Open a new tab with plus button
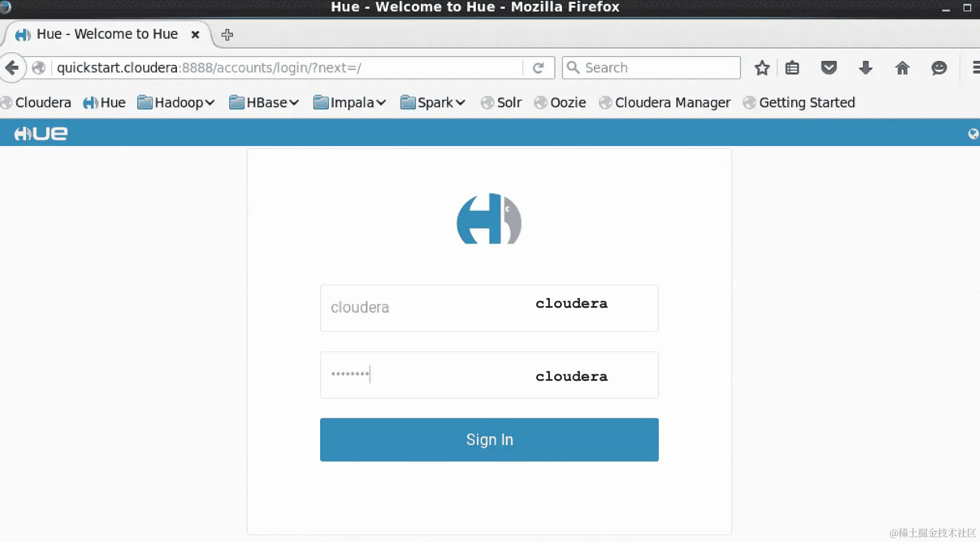980x542 pixels. 228,34
